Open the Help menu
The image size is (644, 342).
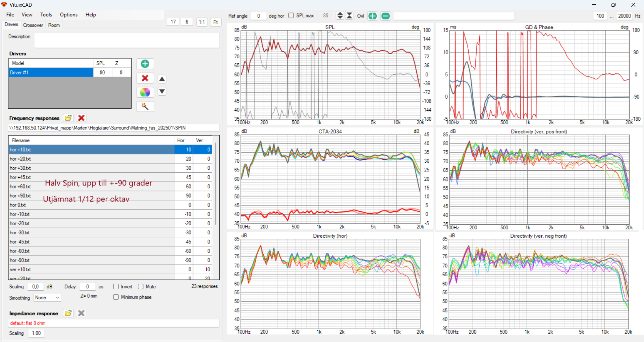point(91,15)
